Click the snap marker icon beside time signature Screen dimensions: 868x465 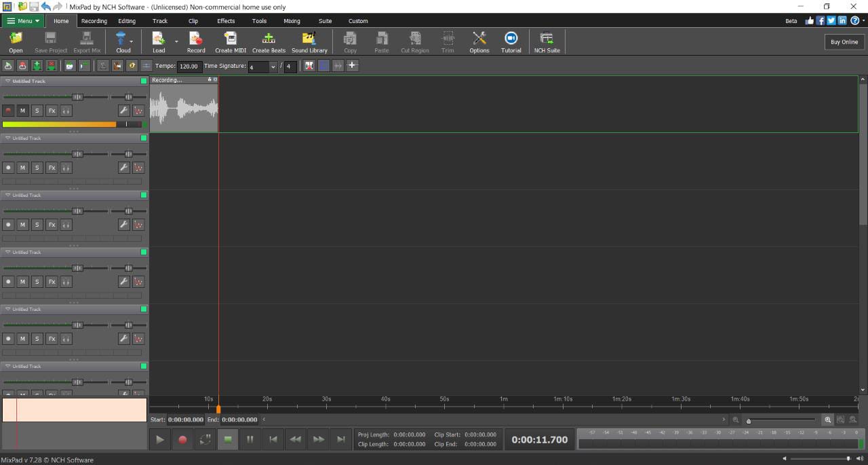(309, 66)
